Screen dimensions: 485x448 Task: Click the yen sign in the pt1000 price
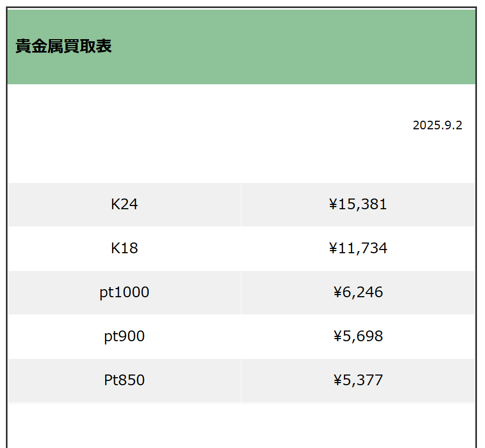click(337, 292)
